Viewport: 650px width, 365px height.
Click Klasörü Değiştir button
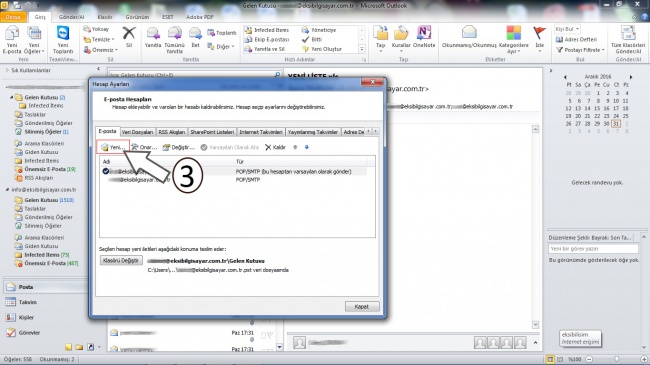pos(121,260)
